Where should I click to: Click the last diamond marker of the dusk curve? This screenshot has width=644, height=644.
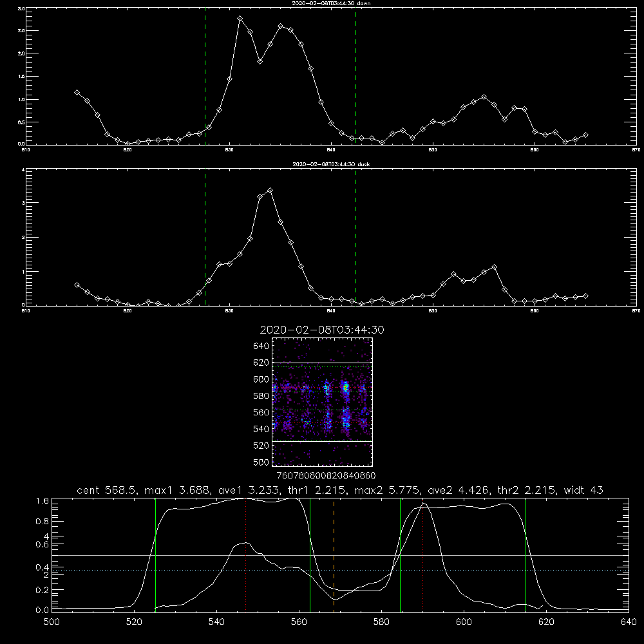(x=585, y=296)
